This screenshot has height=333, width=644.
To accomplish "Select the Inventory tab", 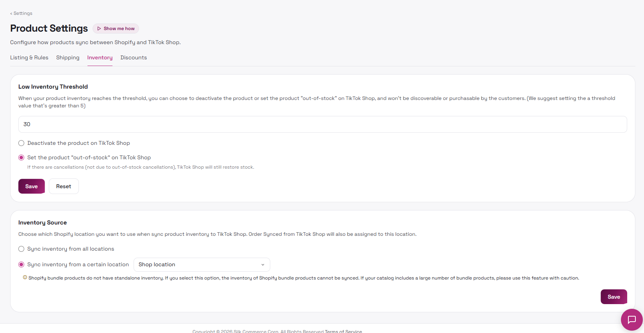I will (100, 57).
